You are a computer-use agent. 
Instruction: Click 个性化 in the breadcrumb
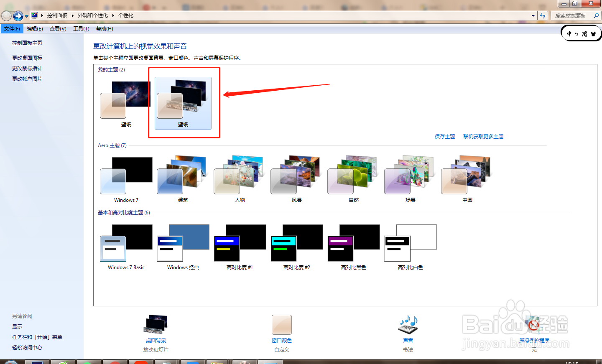[126, 15]
